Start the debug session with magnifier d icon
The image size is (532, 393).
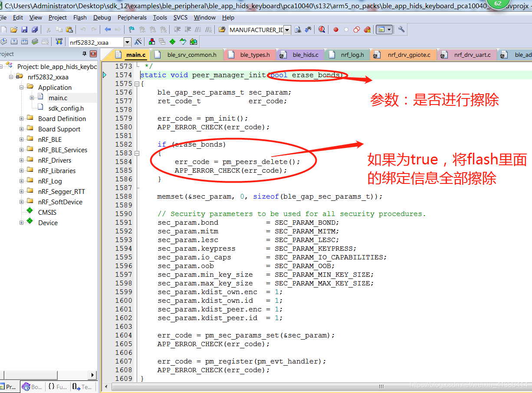322,29
